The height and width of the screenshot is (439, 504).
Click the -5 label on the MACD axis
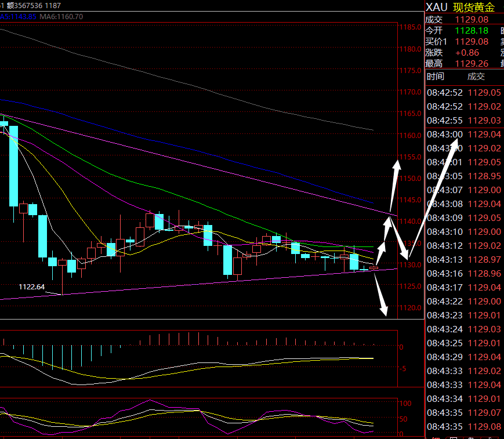pyautogui.click(x=403, y=369)
